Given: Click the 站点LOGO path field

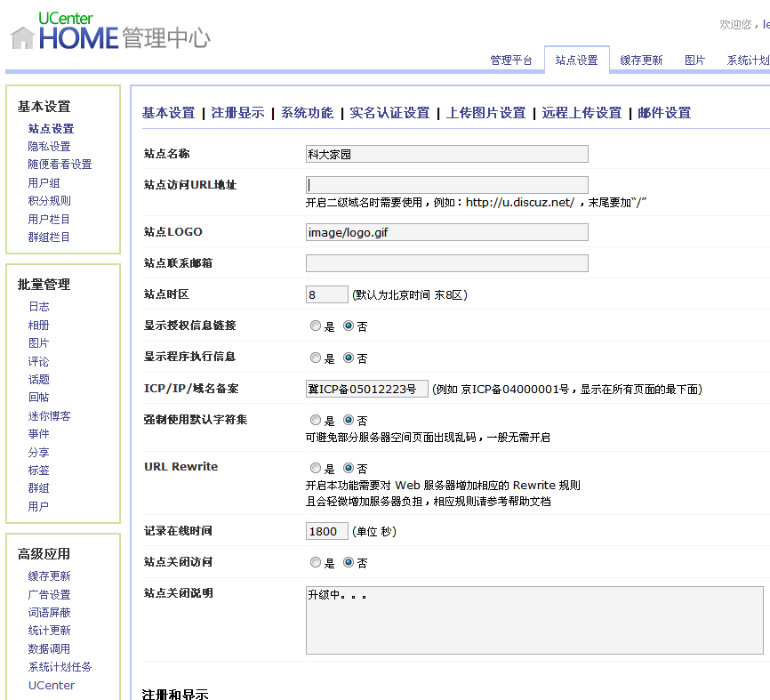Looking at the screenshot, I should (x=447, y=232).
